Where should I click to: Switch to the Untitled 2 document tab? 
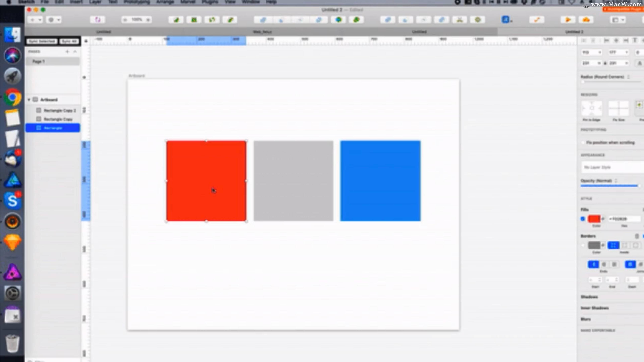click(x=574, y=32)
